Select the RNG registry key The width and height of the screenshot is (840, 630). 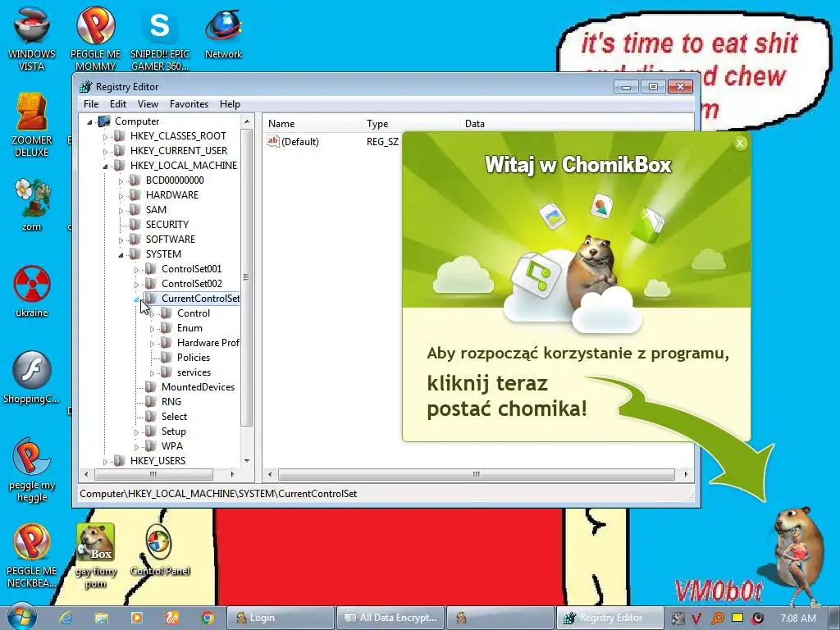click(x=171, y=402)
